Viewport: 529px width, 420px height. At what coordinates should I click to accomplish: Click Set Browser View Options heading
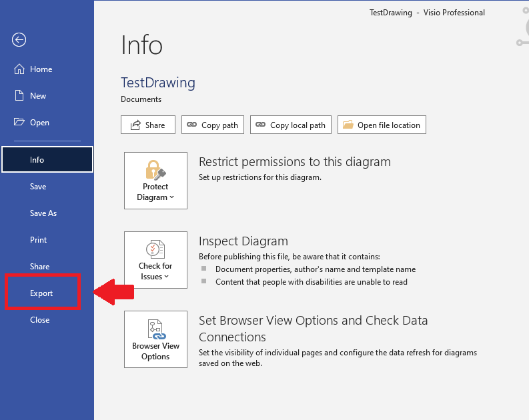click(313, 329)
